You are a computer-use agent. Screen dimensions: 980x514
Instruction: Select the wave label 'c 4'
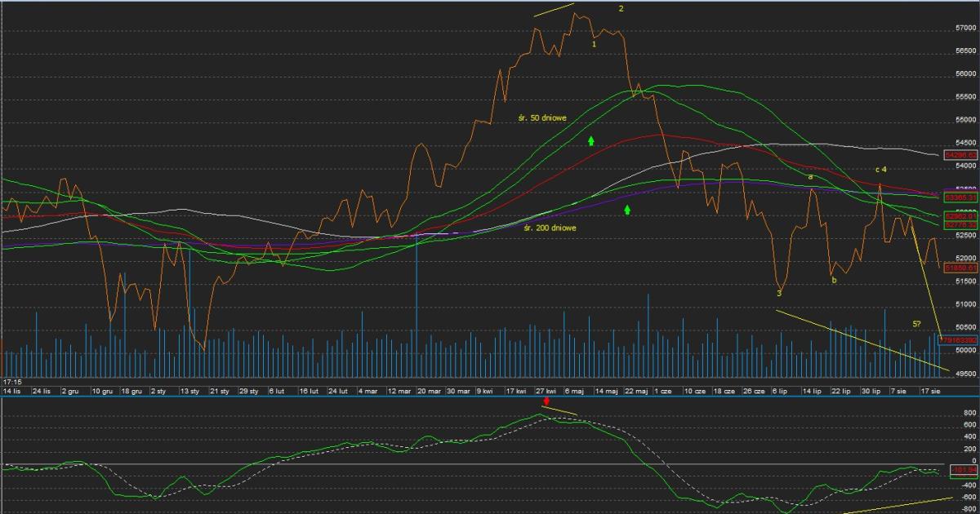(881, 169)
